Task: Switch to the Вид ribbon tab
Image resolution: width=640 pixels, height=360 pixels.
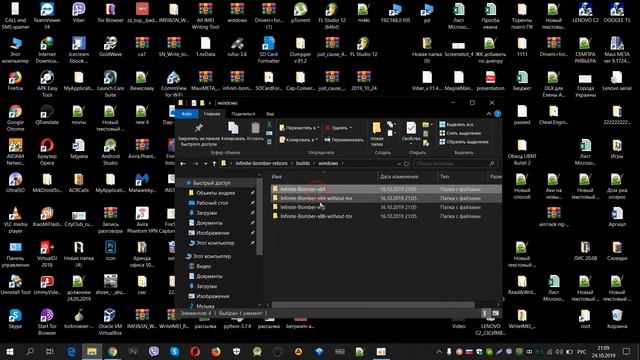Action: pos(270,114)
